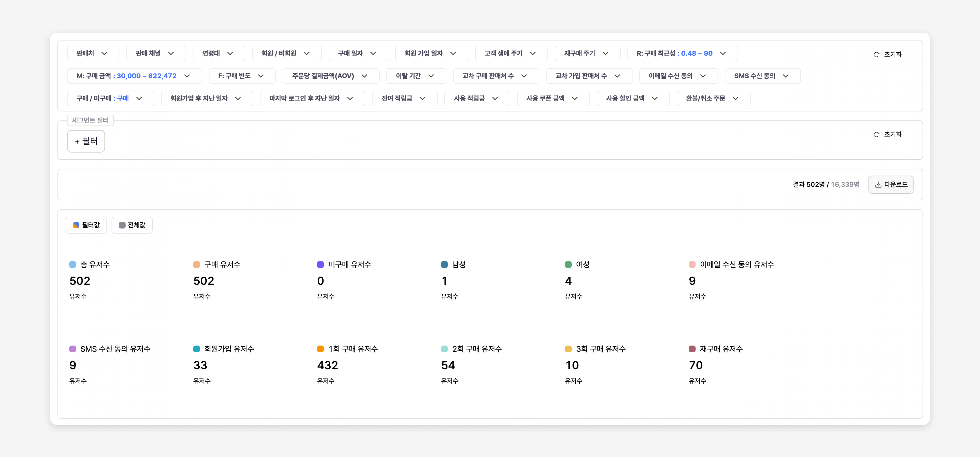Open R: 구매 최근성 filter dropdown
This screenshot has width=980, height=457.
click(682, 54)
